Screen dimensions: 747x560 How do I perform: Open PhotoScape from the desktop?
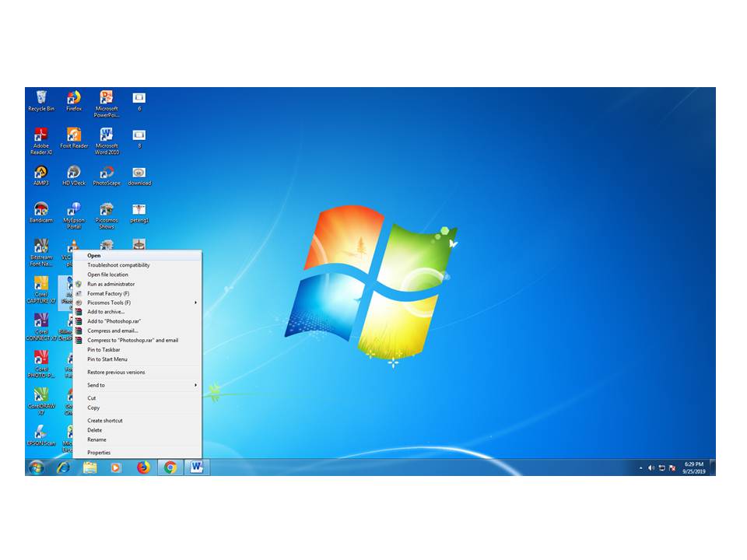pos(106,173)
